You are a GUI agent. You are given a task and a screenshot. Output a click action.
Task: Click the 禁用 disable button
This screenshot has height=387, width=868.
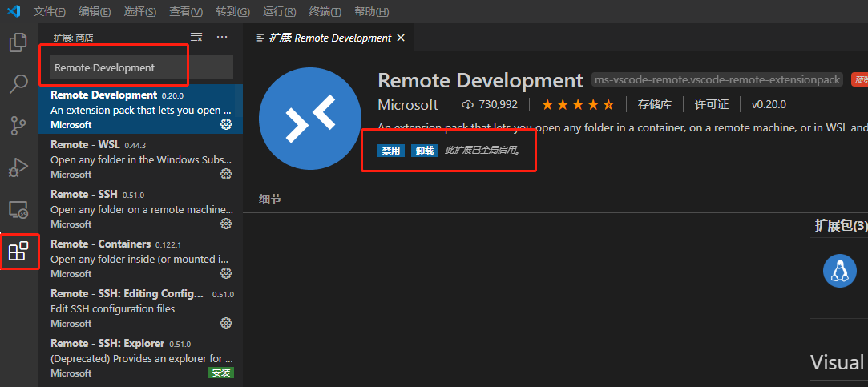click(391, 151)
